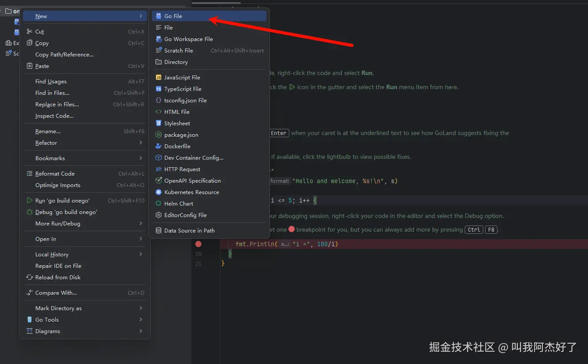This screenshot has height=364, width=588.
Task: Expand the Go Tools submenu arrow
Action: pos(141,319)
